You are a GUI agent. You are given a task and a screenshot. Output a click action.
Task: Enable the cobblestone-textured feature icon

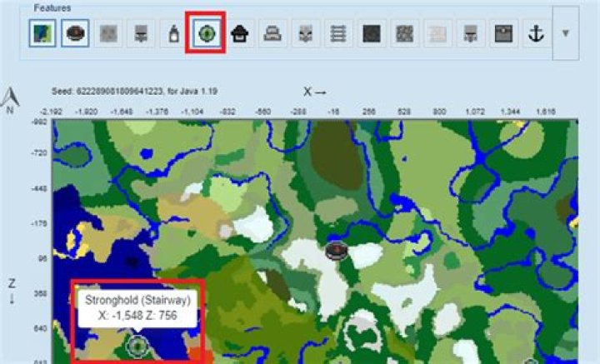pyautogui.click(x=404, y=33)
